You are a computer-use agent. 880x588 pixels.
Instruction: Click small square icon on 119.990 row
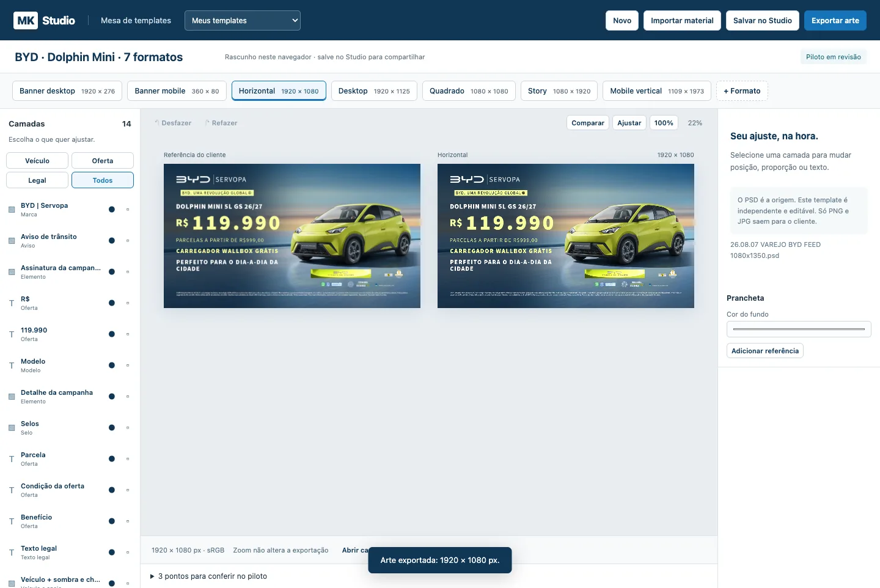pyautogui.click(x=128, y=334)
